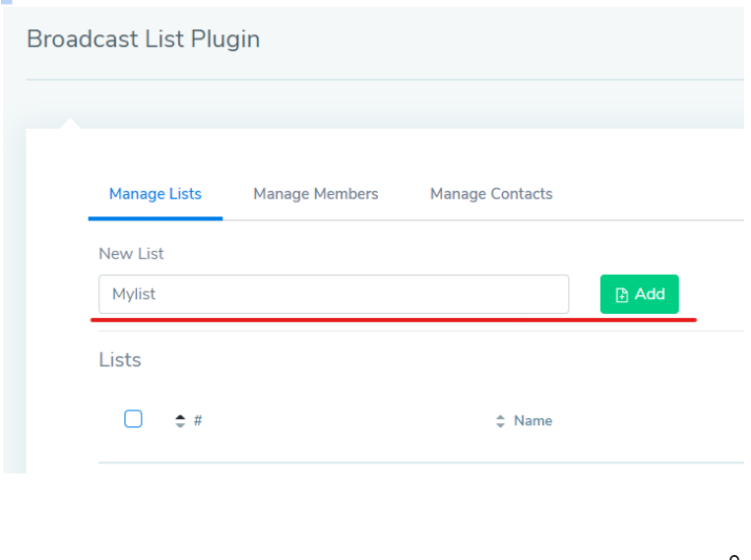Click the small blue element at top-left corner
Screen dimensions: 751x560
(6, 2)
